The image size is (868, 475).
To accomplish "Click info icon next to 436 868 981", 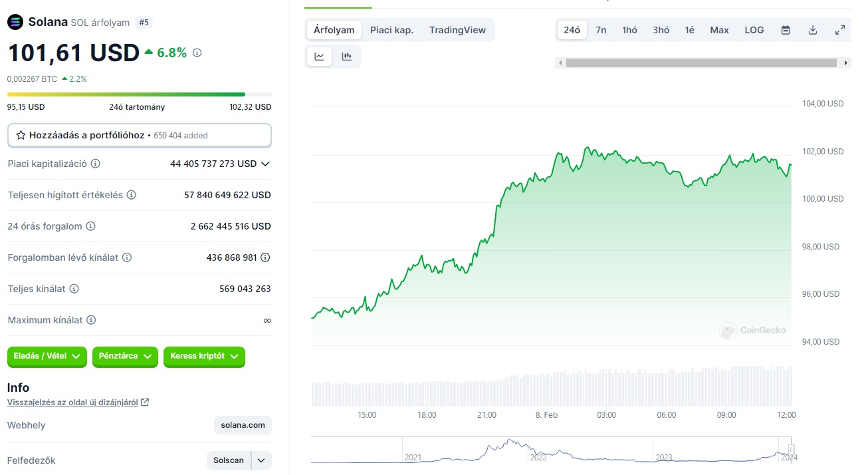I will (266, 257).
